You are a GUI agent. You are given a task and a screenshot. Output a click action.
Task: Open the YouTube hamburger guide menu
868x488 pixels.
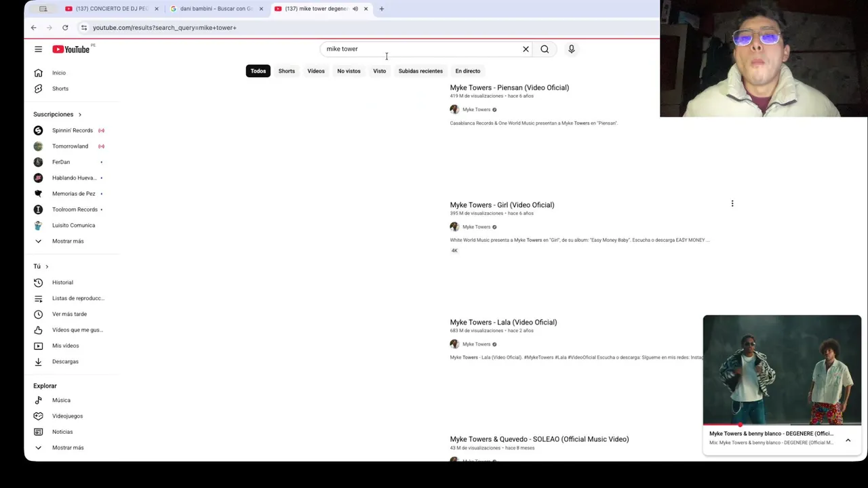click(x=38, y=49)
